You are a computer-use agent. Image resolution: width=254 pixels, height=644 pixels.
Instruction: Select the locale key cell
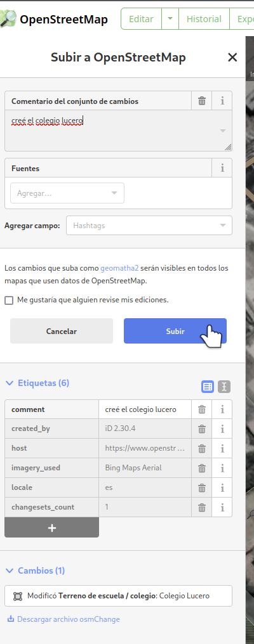pos(52,487)
